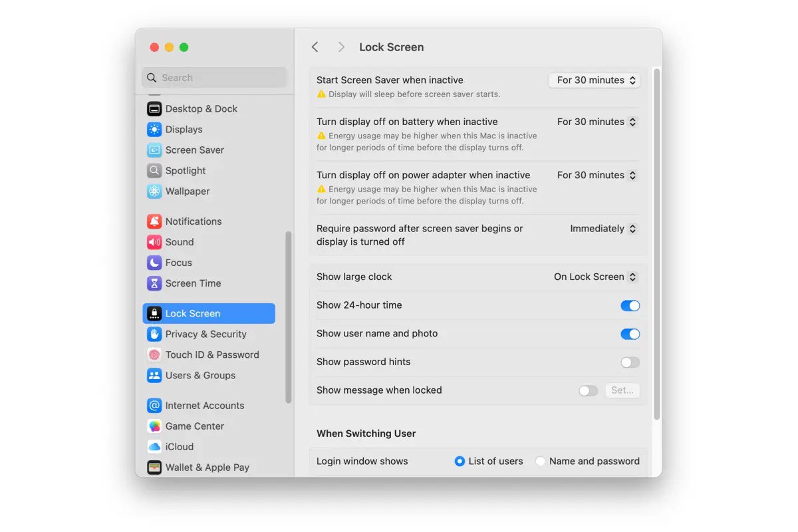This screenshot has height=532, width=798.
Task: Open the Wallet & Apple Pay icon
Action: click(154, 467)
